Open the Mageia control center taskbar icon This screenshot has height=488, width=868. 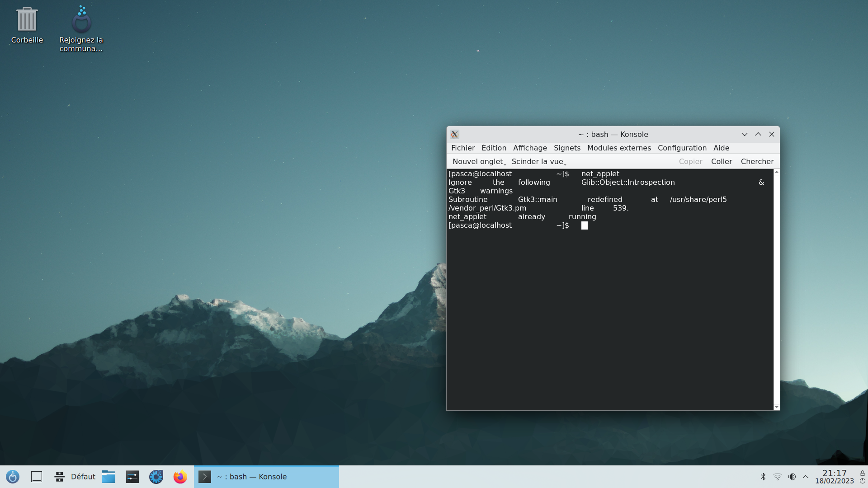(156, 477)
